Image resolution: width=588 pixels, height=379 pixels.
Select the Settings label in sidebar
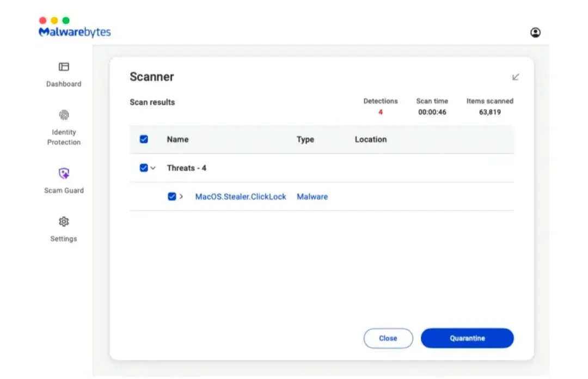(64, 239)
